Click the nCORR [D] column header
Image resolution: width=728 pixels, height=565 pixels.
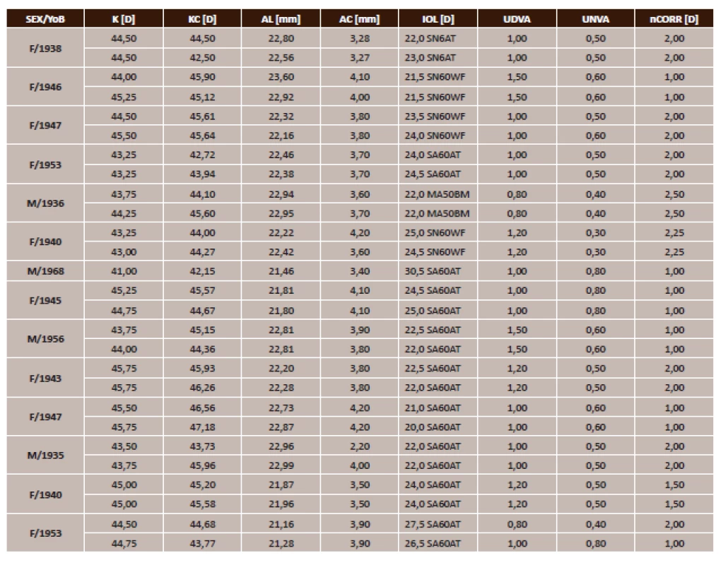pos(674,19)
